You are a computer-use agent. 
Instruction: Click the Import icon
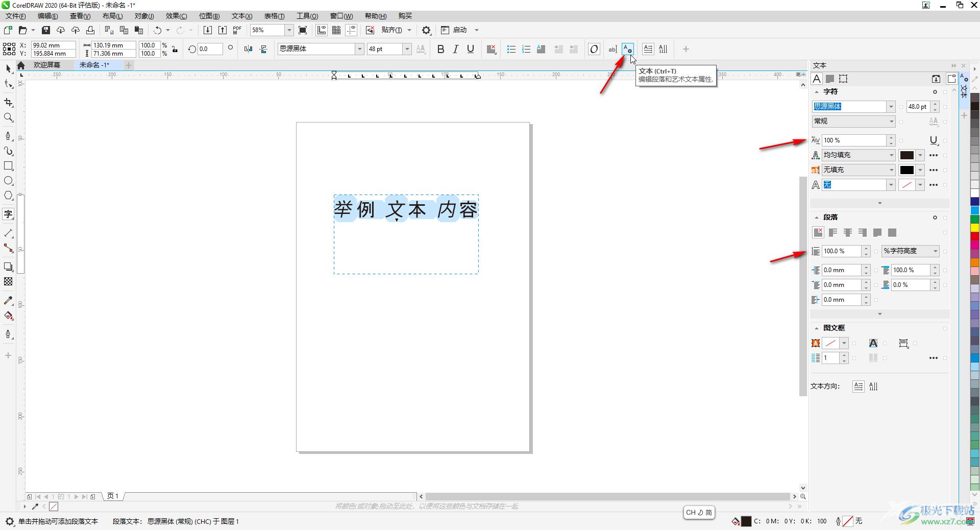pyautogui.click(x=208, y=30)
